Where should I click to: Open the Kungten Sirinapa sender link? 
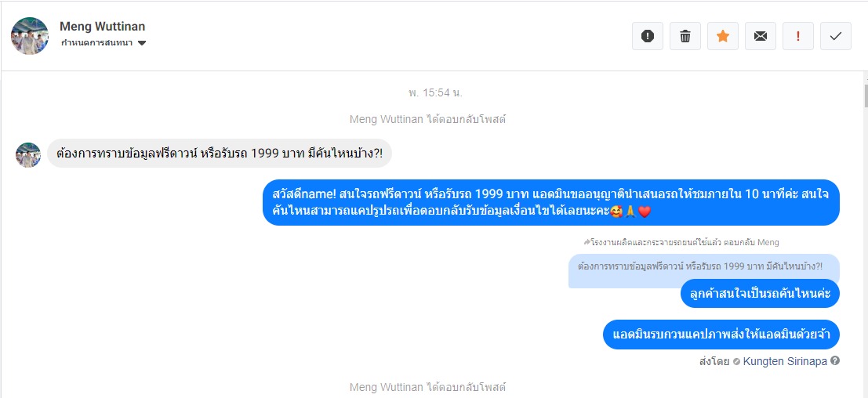[784, 361]
